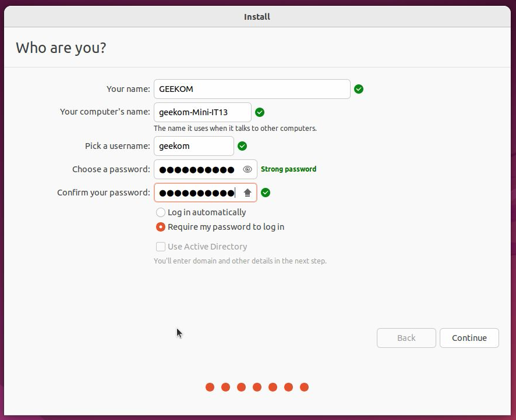Click into the computer's name field
The image size is (516, 420).
(x=202, y=112)
